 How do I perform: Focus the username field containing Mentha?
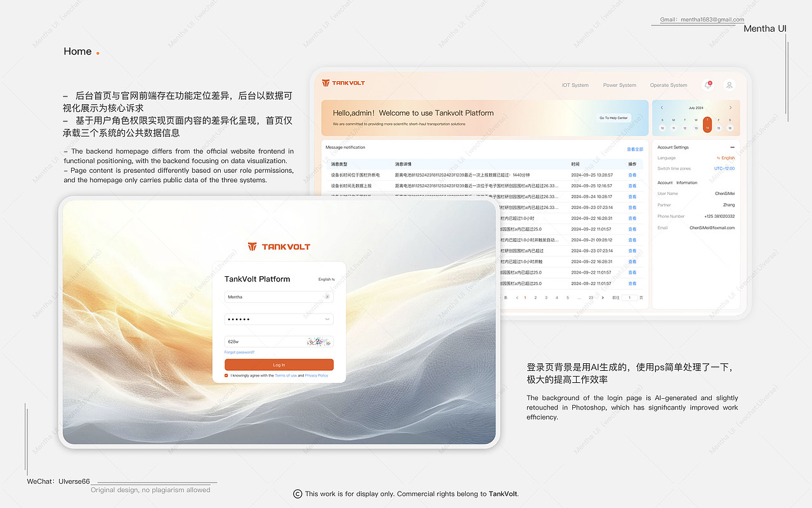pyautogui.click(x=279, y=297)
